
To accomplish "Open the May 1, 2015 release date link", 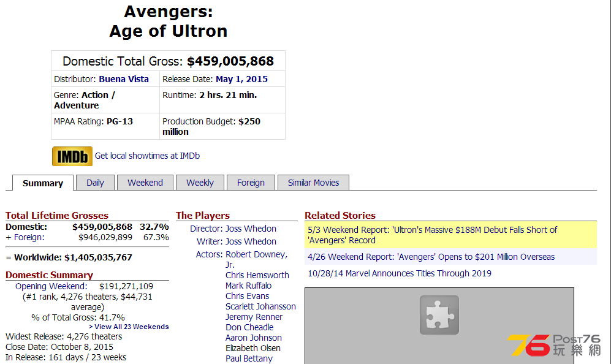I will (241, 79).
